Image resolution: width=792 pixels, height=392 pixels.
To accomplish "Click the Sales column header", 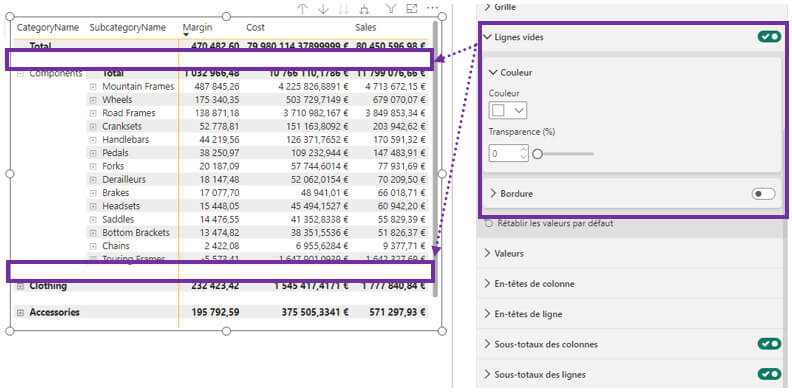I will coord(365,28).
